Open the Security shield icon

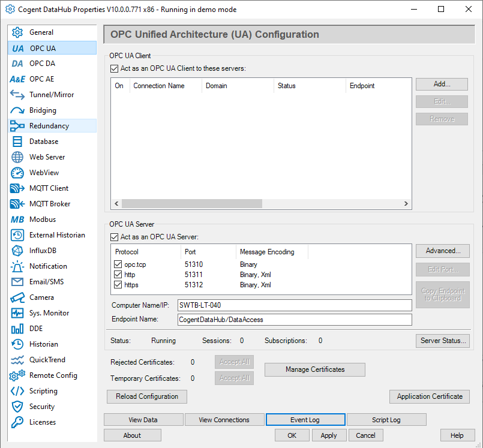(x=17, y=407)
